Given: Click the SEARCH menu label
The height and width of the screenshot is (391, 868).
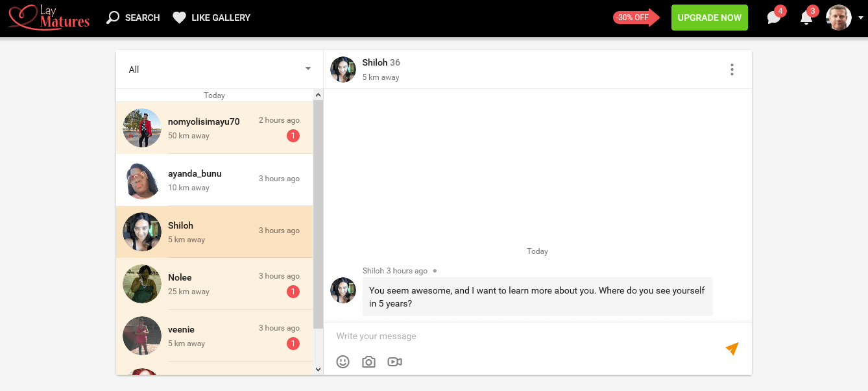Looking at the screenshot, I should [142, 18].
